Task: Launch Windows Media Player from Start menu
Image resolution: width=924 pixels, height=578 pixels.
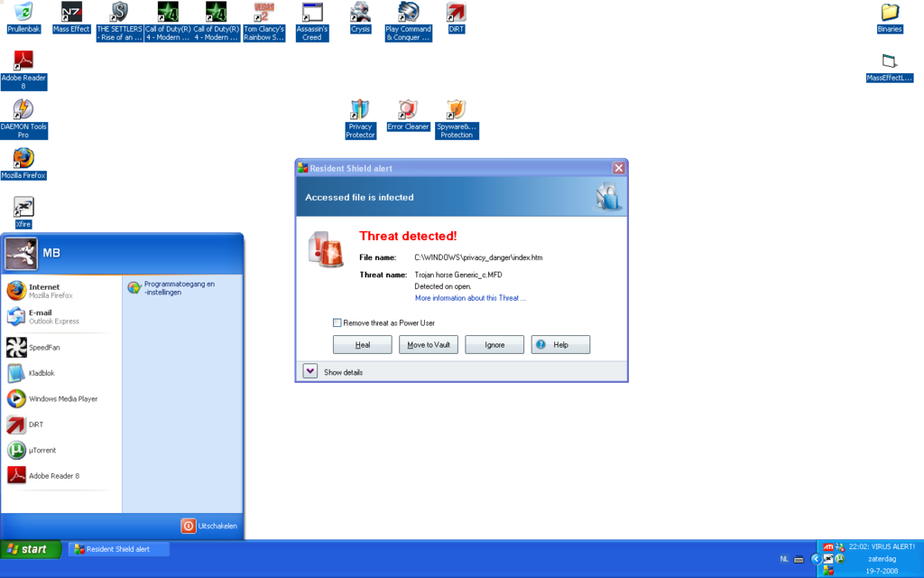Action: [61, 398]
